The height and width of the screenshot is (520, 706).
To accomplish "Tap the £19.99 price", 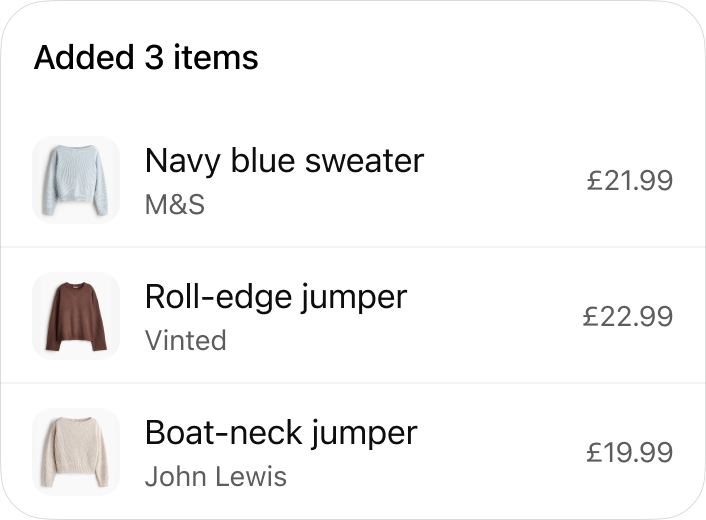I will [x=629, y=453].
